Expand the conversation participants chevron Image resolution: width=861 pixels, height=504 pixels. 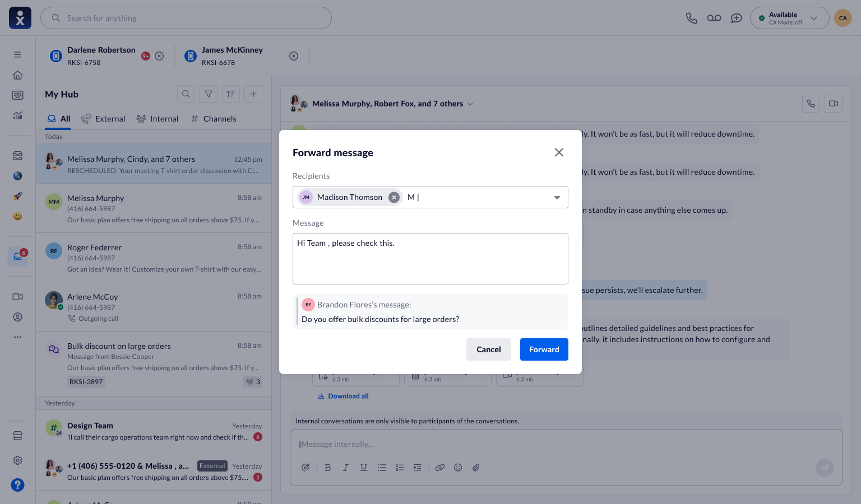[470, 104]
